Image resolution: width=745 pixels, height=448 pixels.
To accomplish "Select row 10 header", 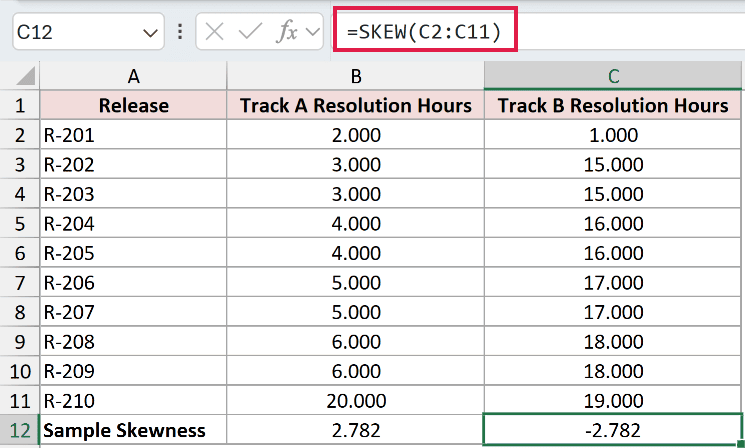I will point(19,371).
